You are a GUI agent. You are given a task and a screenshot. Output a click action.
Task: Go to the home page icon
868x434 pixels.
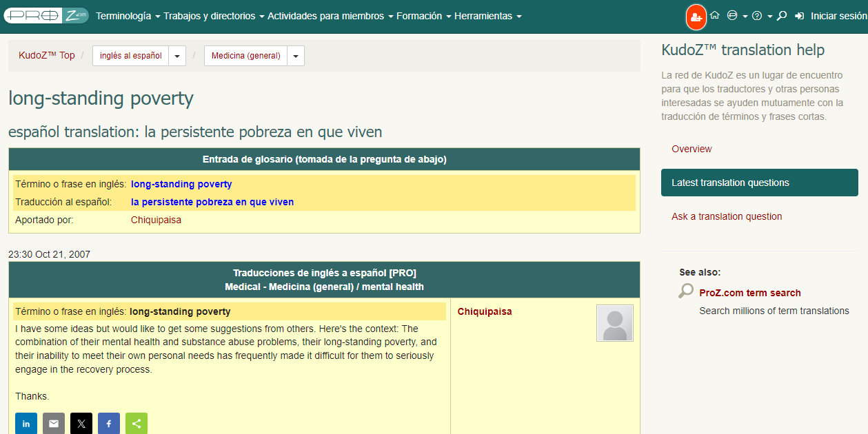pos(715,16)
